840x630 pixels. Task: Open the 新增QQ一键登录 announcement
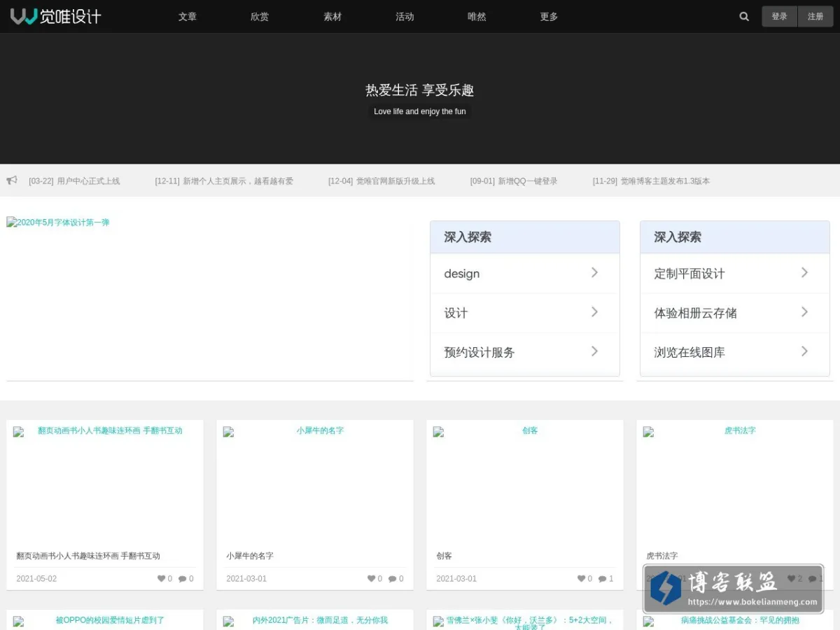[x=514, y=181]
